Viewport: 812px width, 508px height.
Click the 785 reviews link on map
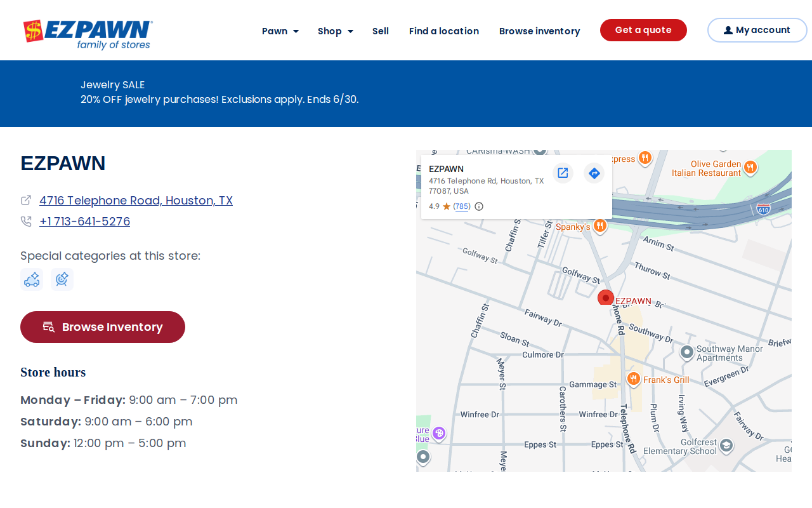(x=462, y=206)
